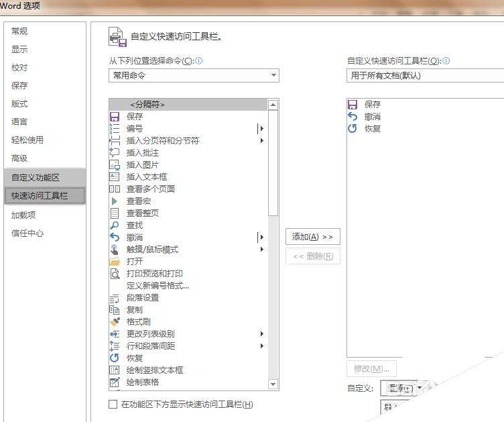Select the <分隔符> entry in commands list

tap(188, 104)
